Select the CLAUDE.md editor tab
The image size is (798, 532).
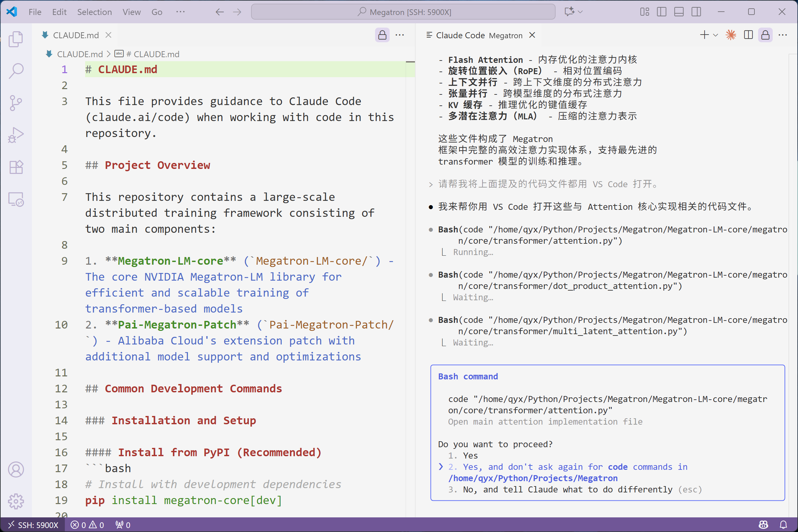pyautogui.click(x=76, y=35)
